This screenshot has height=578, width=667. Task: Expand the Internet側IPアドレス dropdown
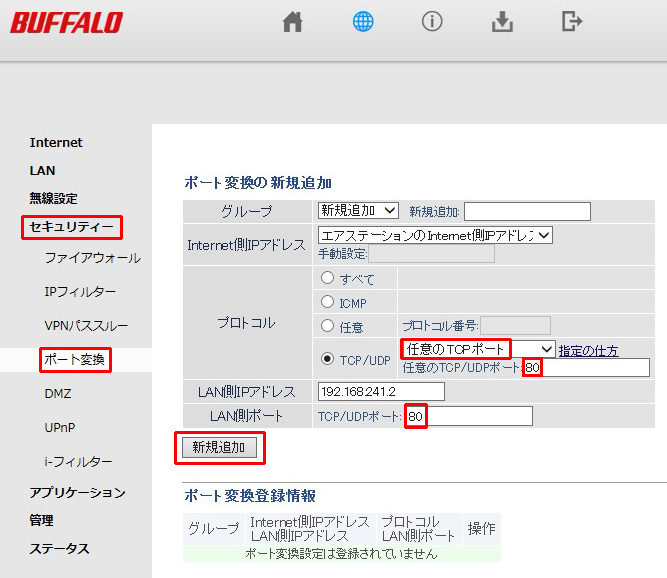434,235
